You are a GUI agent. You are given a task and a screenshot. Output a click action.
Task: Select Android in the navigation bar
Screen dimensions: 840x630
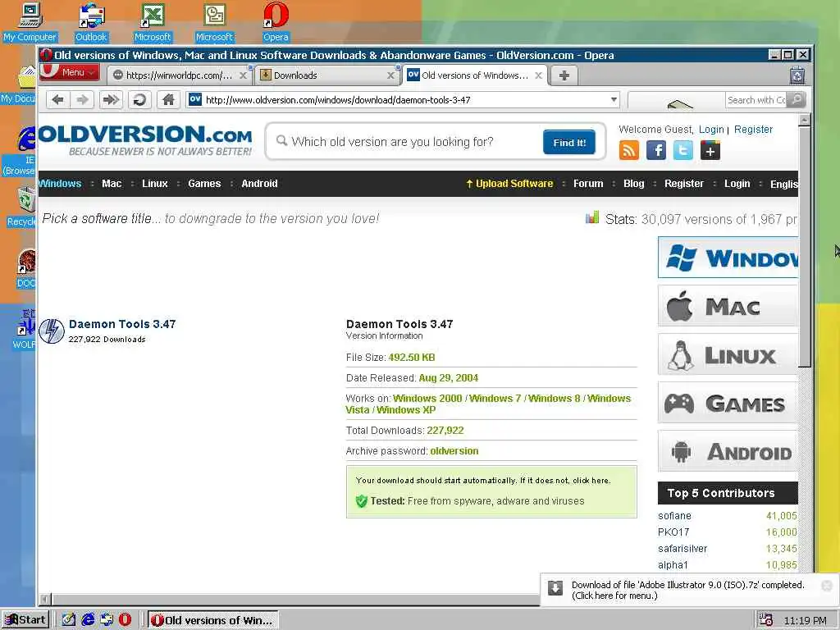pos(259,184)
